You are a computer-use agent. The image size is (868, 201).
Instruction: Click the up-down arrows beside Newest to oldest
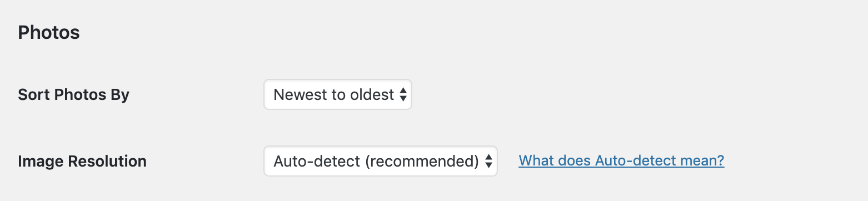pyautogui.click(x=403, y=94)
